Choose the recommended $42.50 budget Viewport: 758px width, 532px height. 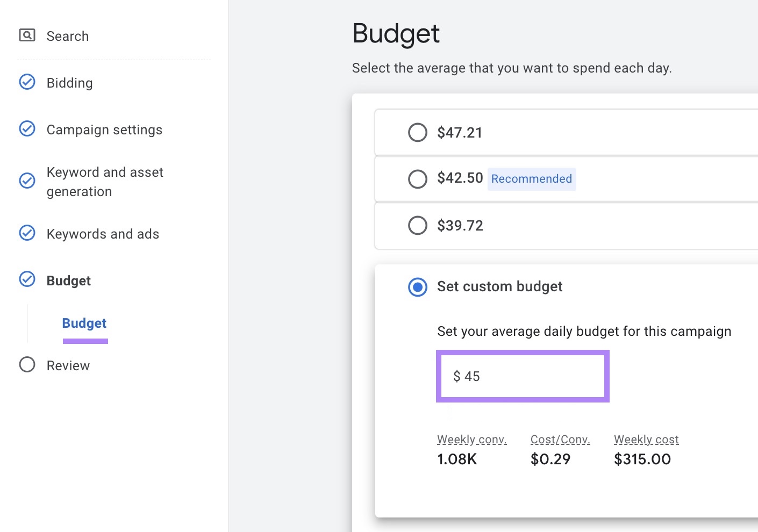418,179
